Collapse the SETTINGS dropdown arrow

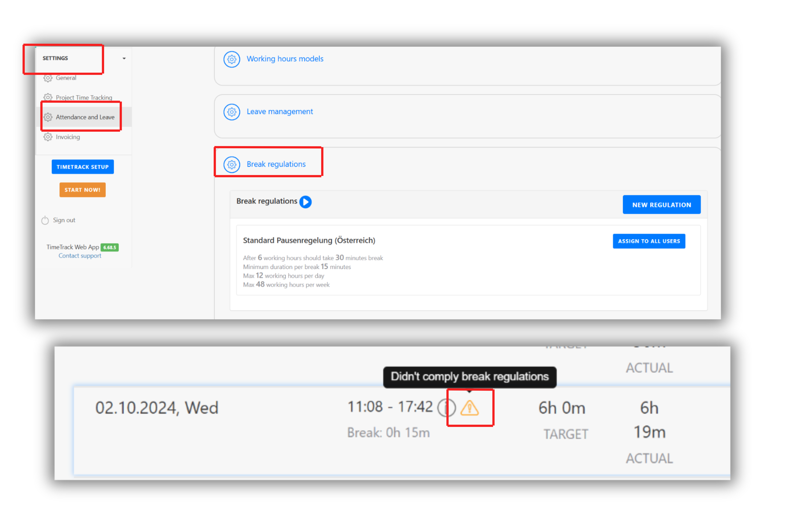point(124,59)
